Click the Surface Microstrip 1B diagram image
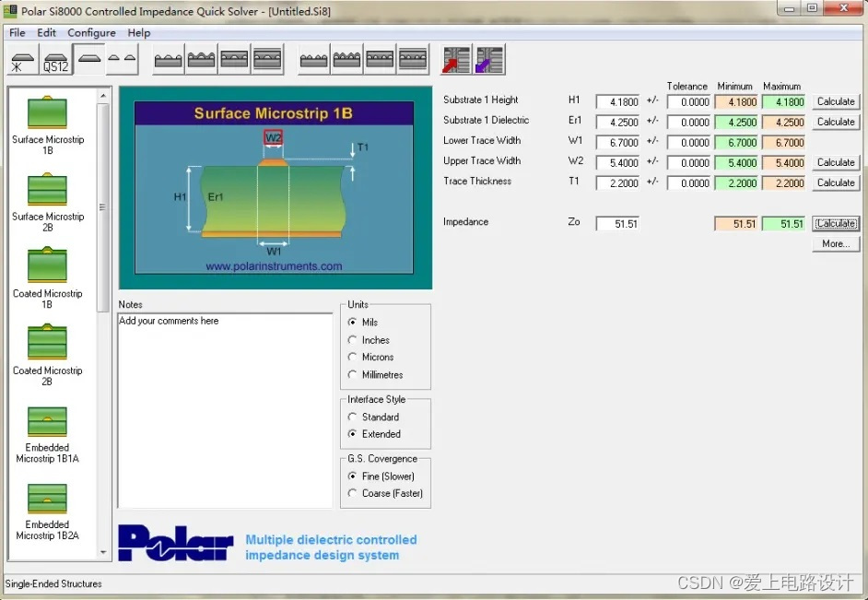 point(274,188)
